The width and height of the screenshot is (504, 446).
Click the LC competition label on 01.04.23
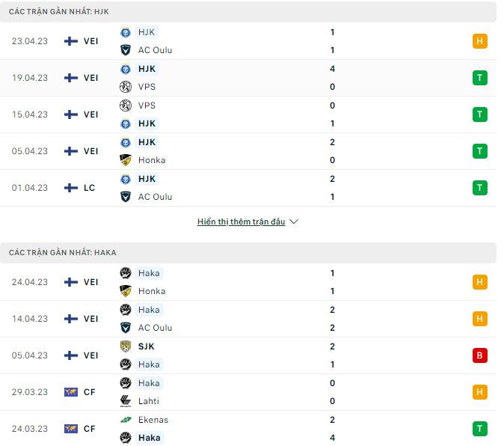(x=90, y=188)
